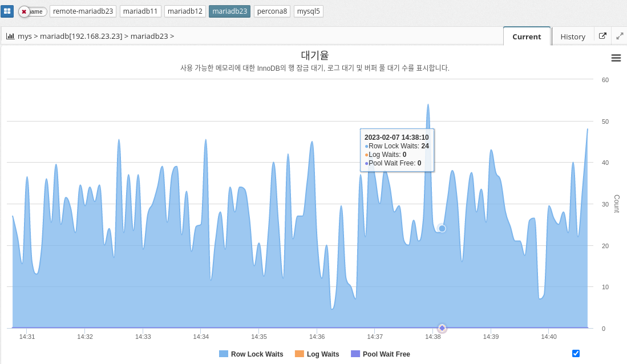Expand chart to fullscreen icon

620,36
